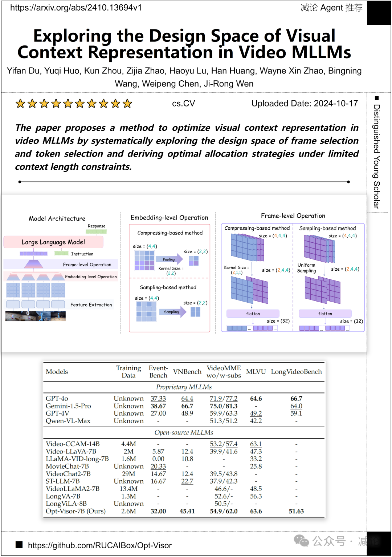Click the Distinguished Young Scholar side label
This screenshot has height=557, width=392.
click(377, 157)
